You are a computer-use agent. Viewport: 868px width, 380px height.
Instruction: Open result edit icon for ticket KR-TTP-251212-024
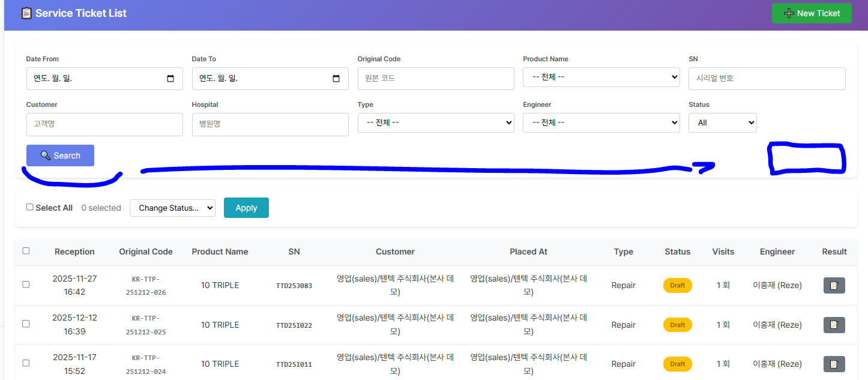tap(834, 364)
